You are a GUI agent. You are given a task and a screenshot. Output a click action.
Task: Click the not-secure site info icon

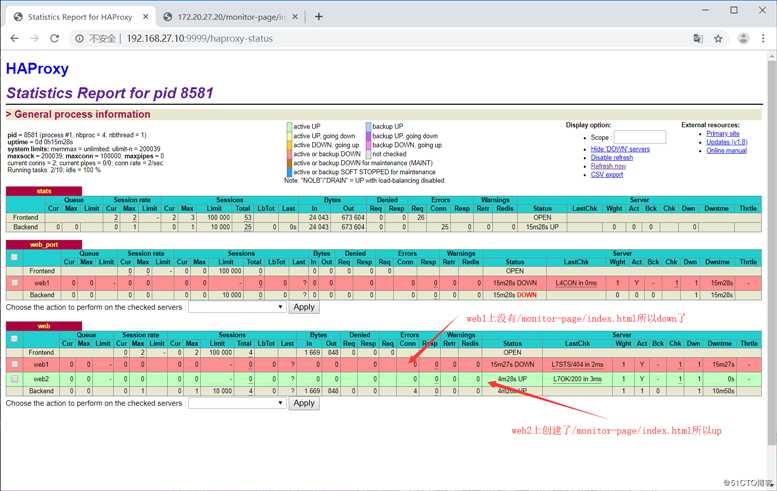79,38
